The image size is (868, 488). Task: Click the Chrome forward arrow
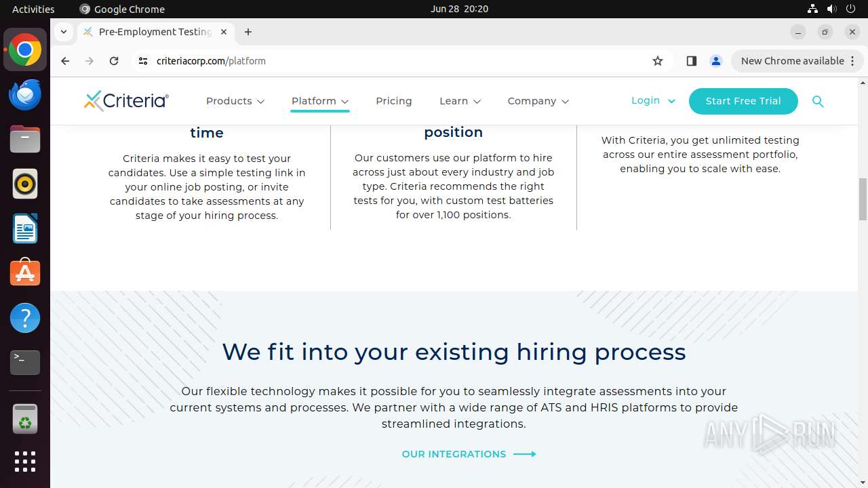tap(90, 61)
